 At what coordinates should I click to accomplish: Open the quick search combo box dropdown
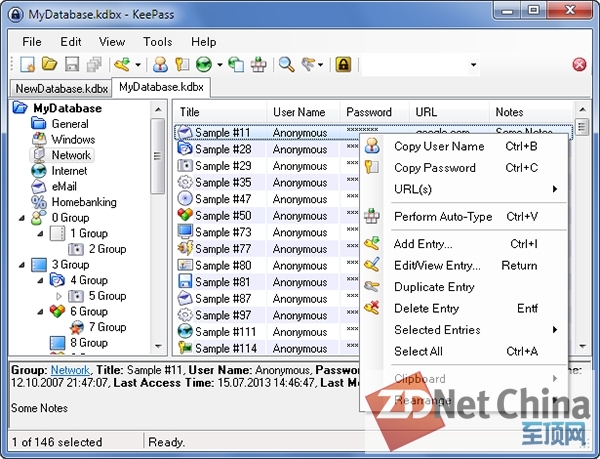coord(473,65)
